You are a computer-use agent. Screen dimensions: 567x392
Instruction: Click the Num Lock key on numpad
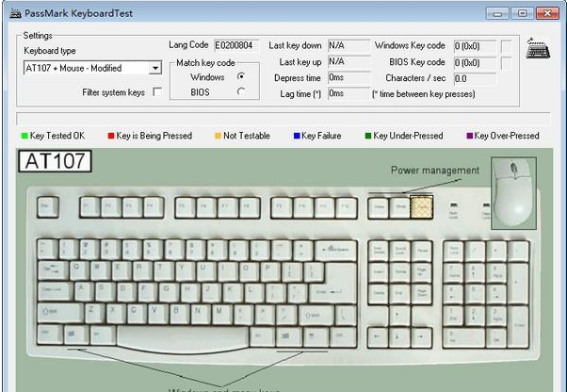point(453,251)
